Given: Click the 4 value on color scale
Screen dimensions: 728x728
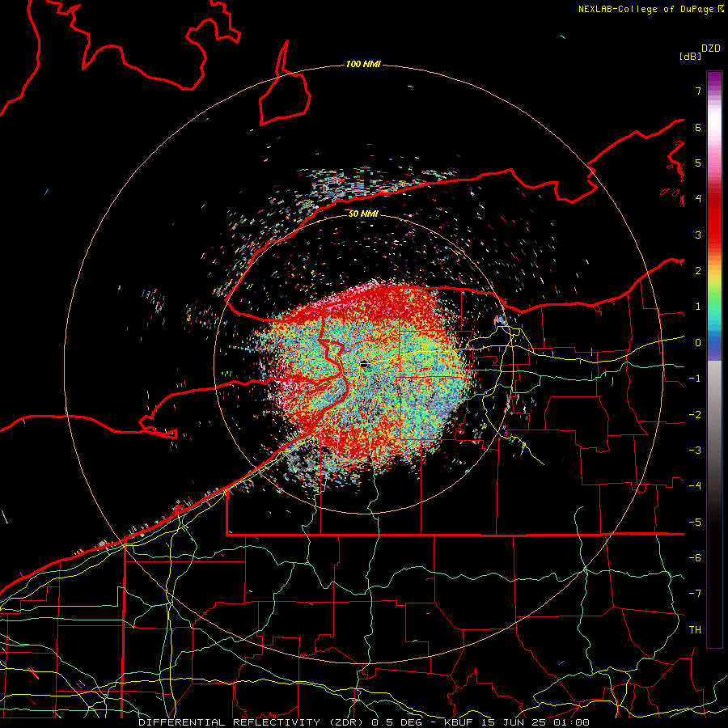Looking at the screenshot, I should (698, 199).
